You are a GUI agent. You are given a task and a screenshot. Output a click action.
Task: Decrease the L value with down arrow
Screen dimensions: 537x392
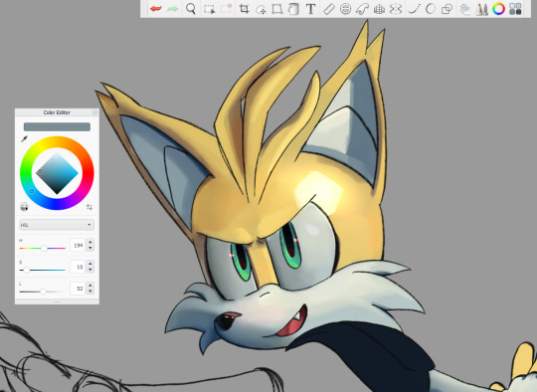(x=90, y=292)
